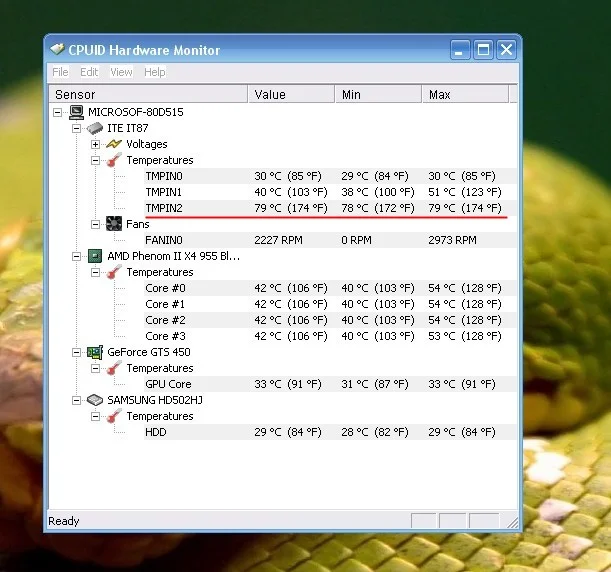Image resolution: width=611 pixels, height=572 pixels.
Task: Click the CPUID app icon in title bar
Action: pyautogui.click(x=57, y=49)
